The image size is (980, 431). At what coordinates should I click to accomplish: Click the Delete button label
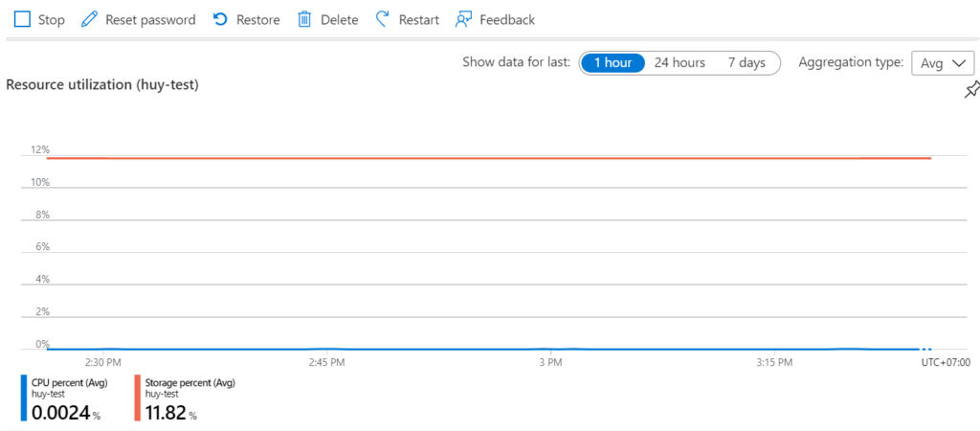click(x=340, y=20)
